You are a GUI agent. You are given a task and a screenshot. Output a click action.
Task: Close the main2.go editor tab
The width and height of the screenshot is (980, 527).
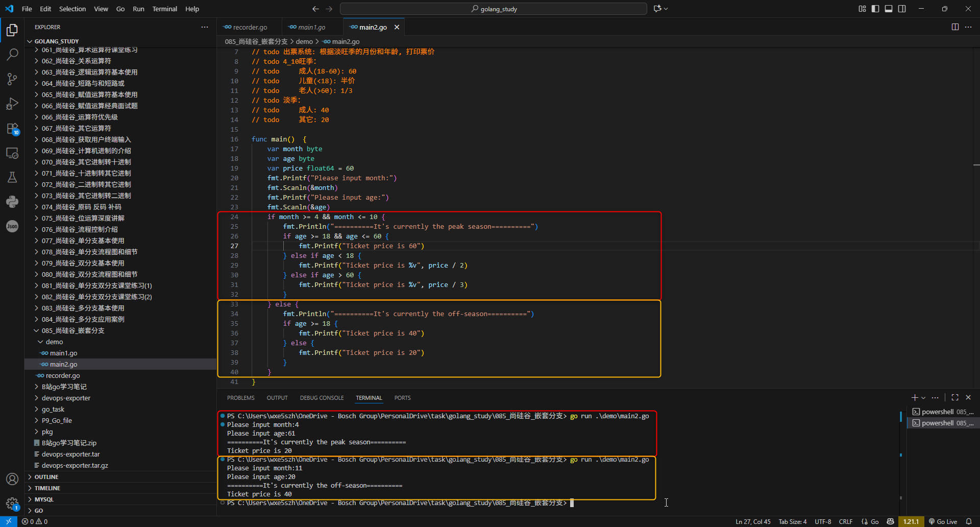click(397, 27)
